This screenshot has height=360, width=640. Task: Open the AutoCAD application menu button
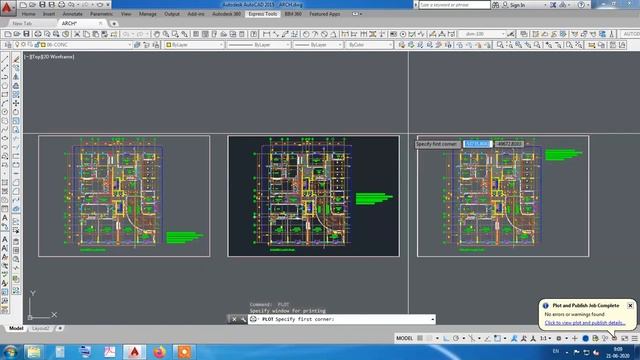[7, 8]
